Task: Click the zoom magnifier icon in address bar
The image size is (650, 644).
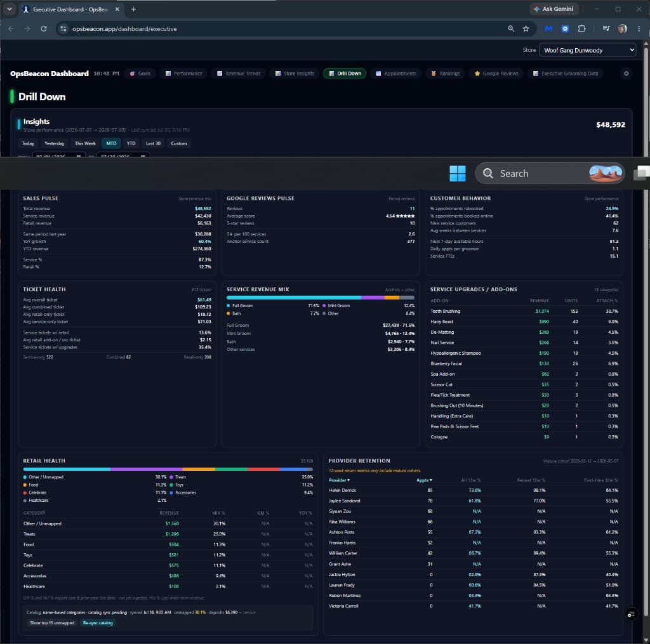Action: [x=511, y=29]
